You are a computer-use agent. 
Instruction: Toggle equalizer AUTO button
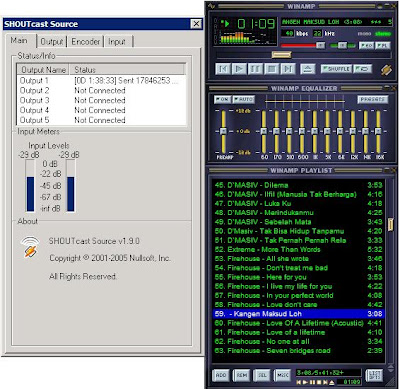pos(244,99)
